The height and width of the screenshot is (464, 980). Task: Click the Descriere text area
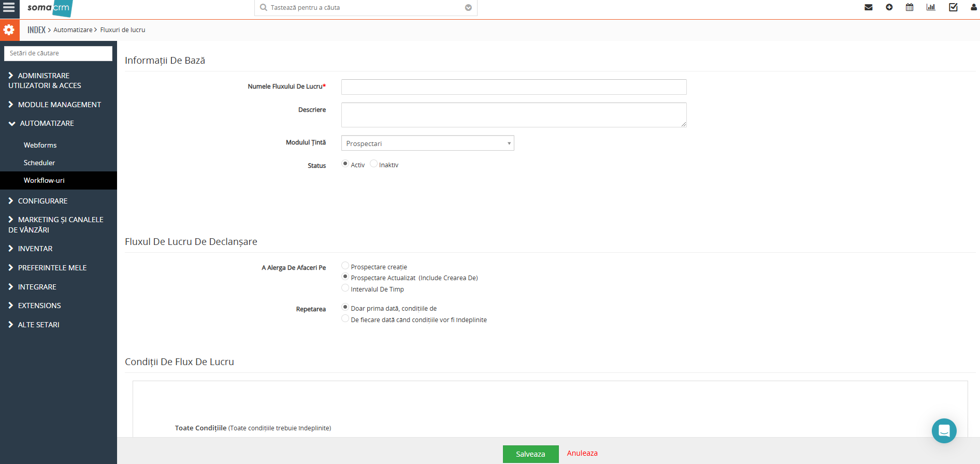click(514, 115)
